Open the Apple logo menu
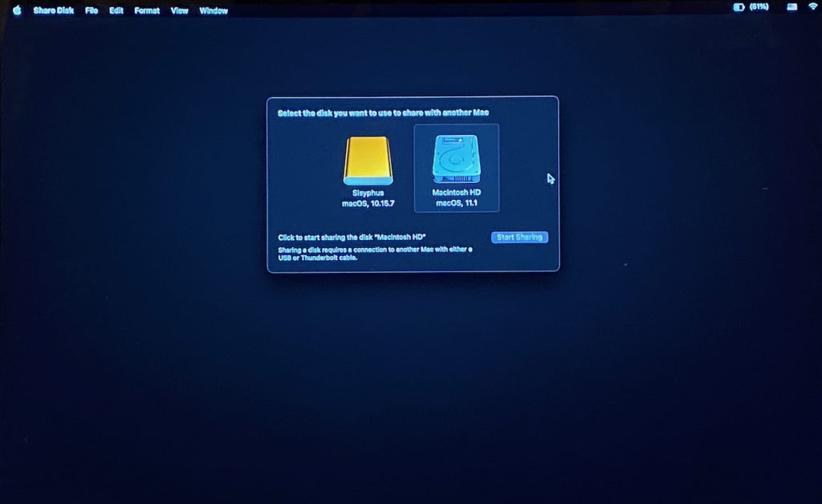Viewport: 822px width, 504px height. (17, 10)
